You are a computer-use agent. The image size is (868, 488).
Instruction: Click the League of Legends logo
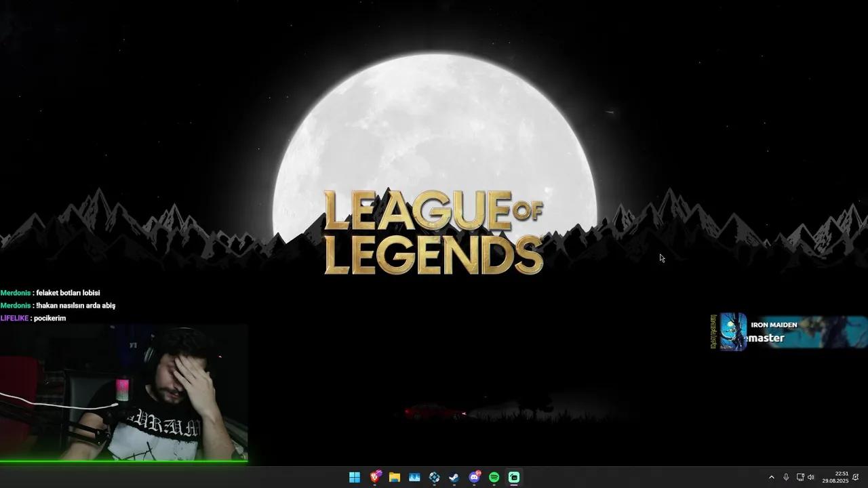(x=433, y=232)
